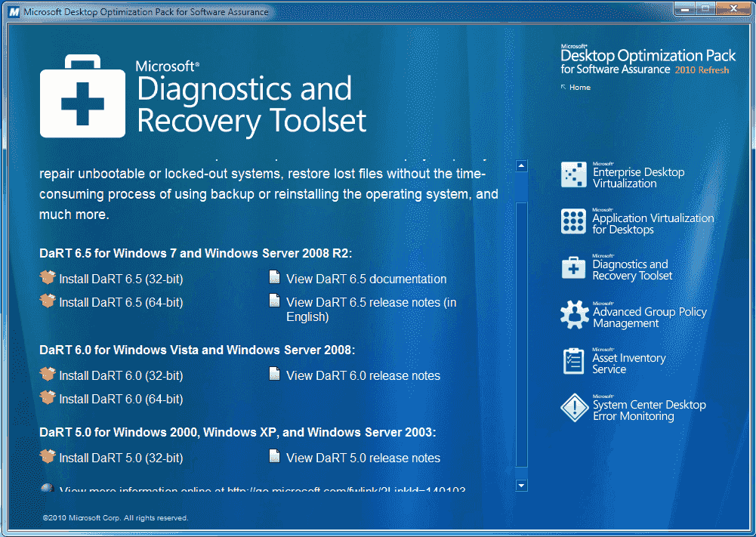Open System Center Desktop Error Monitoring page

tap(649, 410)
